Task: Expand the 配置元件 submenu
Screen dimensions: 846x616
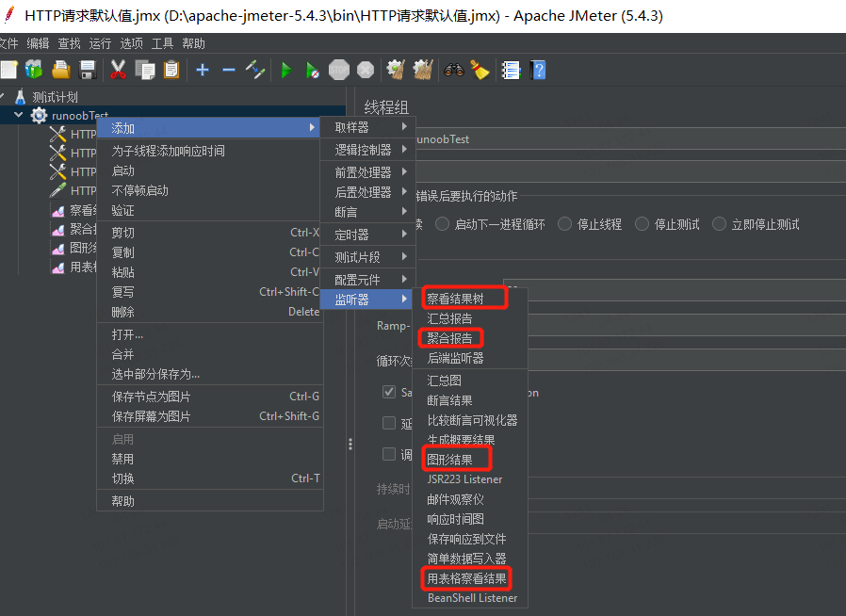Action: 368,280
